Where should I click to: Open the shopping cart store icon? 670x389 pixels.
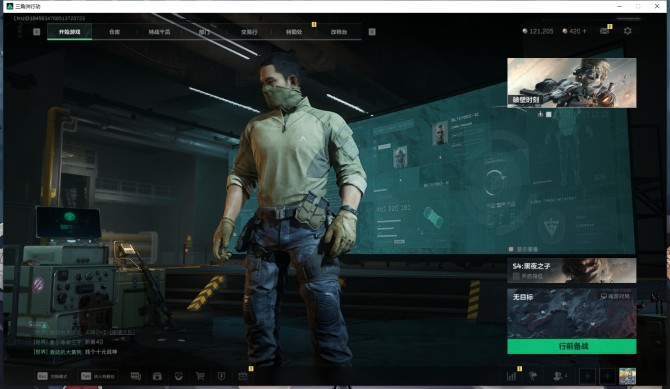(x=200, y=376)
